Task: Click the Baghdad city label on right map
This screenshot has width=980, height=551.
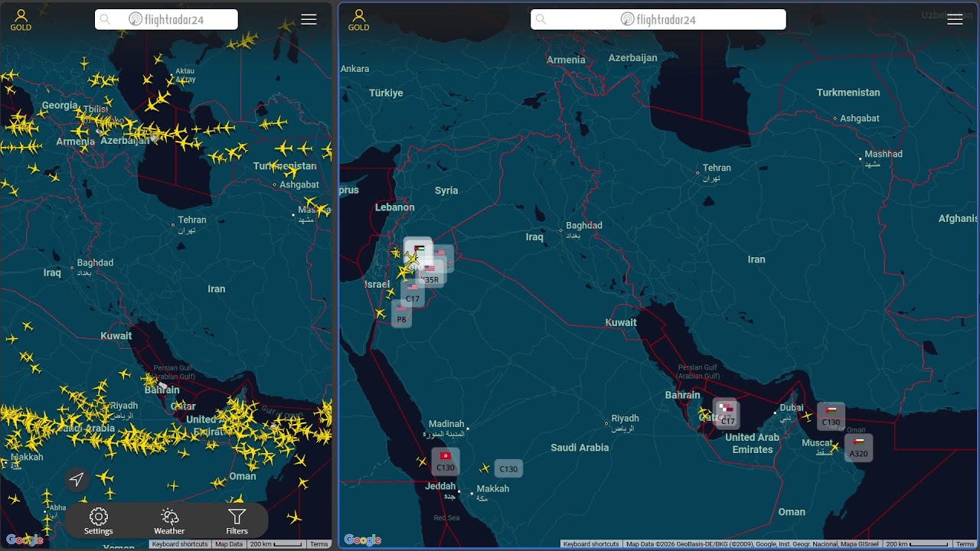Action: pos(584,225)
